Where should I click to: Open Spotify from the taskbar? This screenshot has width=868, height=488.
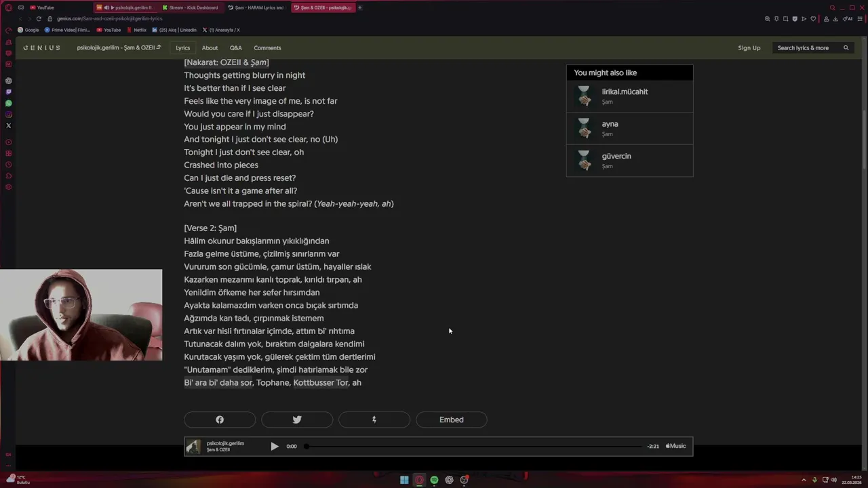434,480
